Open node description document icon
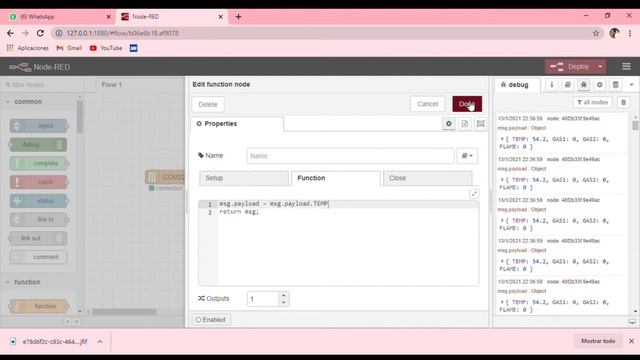Image resolution: width=640 pixels, height=360 pixels. pos(464,124)
